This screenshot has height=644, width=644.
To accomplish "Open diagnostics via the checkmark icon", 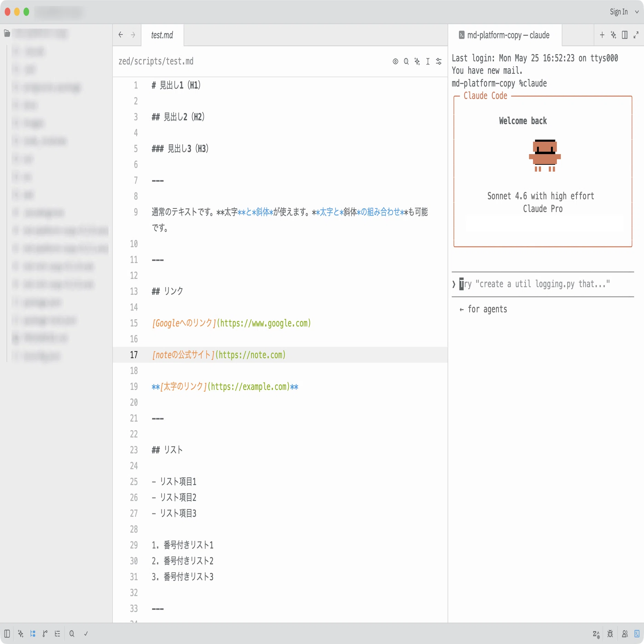I will pyautogui.click(x=86, y=634).
